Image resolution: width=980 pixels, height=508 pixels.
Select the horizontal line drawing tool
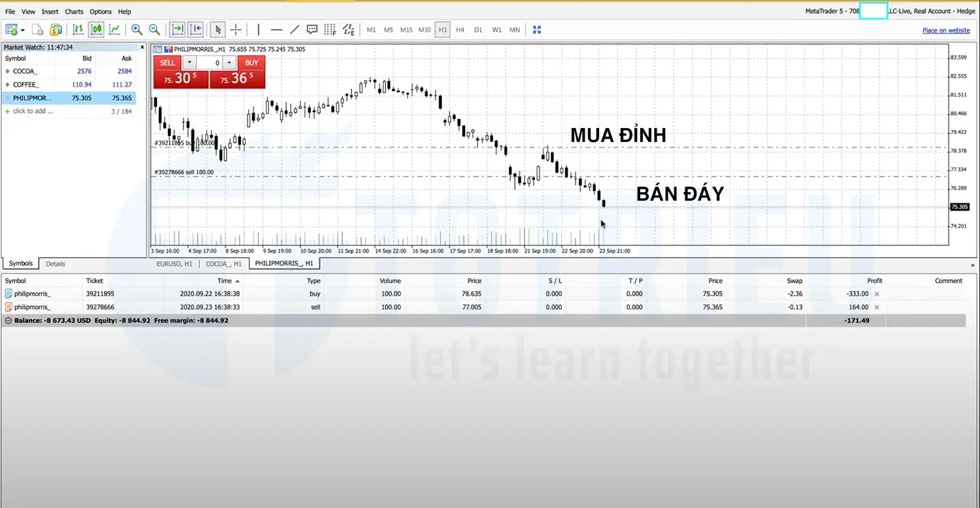coord(276,29)
